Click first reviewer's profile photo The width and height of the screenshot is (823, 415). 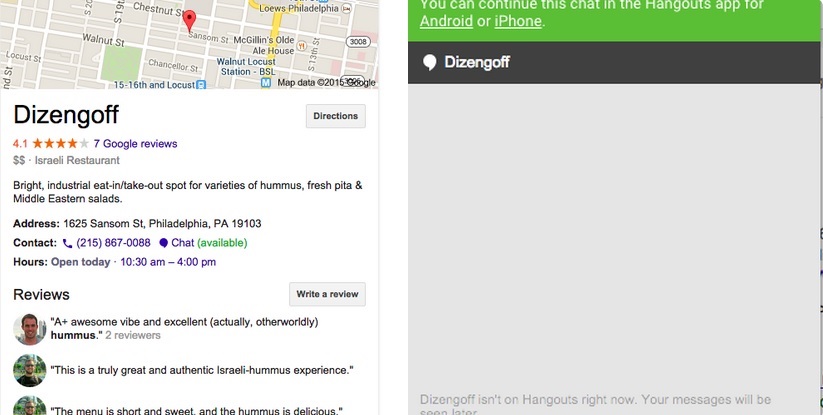click(x=29, y=329)
